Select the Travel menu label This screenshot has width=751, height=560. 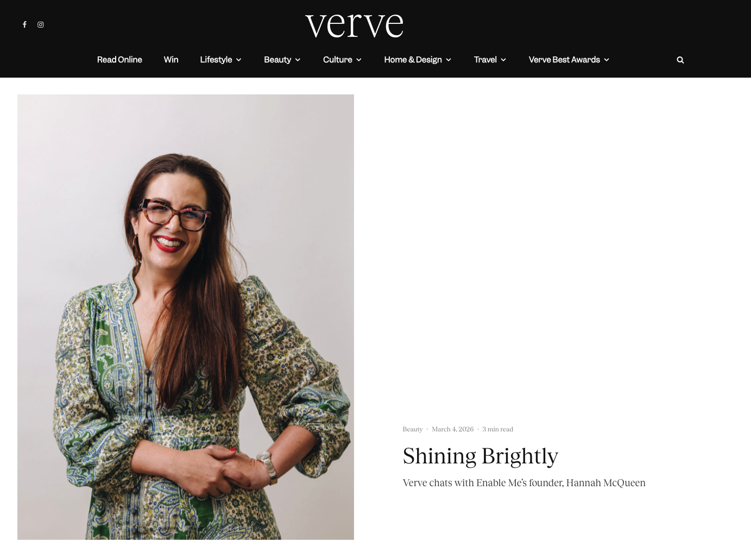pyautogui.click(x=485, y=60)
